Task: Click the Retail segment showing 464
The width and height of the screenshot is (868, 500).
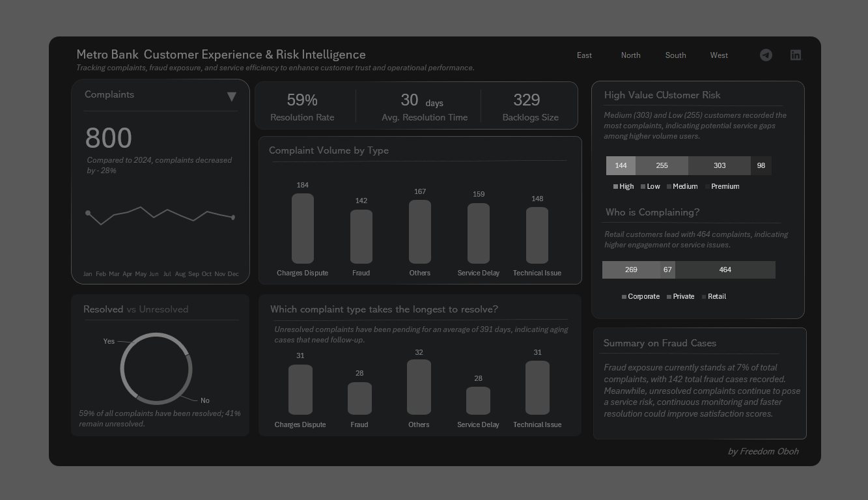Action: coord(725,270)
